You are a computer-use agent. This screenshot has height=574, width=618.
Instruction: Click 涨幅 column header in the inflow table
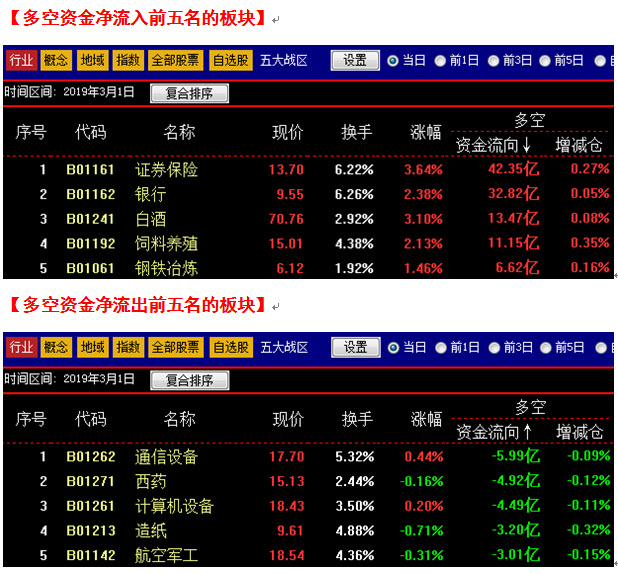coord(426,132)
